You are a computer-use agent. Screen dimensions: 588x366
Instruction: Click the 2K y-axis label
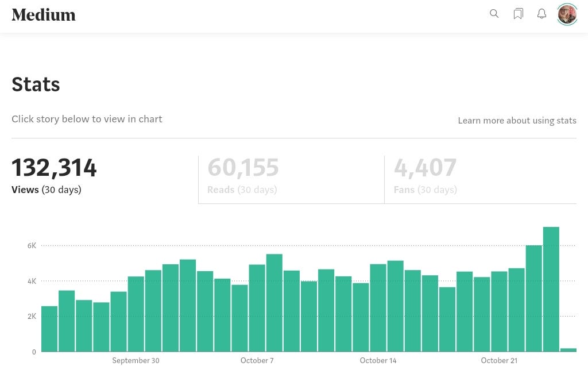click(32, 316)
